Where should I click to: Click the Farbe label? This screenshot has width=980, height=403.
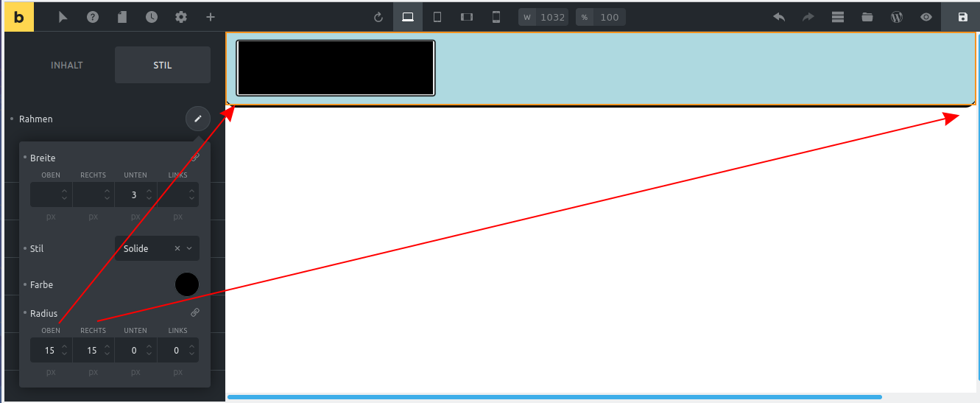pyautogui.click(x=41, y=284)
